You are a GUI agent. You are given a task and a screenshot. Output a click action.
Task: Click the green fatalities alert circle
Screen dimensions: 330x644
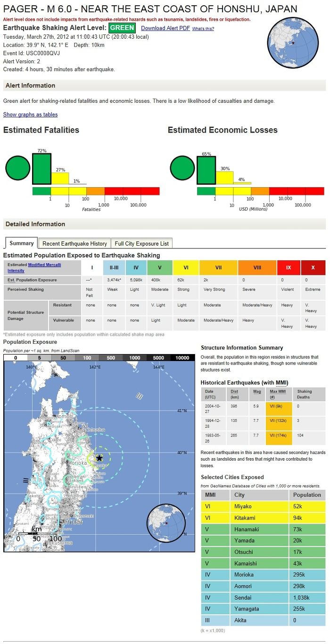[x=18, y=167]
